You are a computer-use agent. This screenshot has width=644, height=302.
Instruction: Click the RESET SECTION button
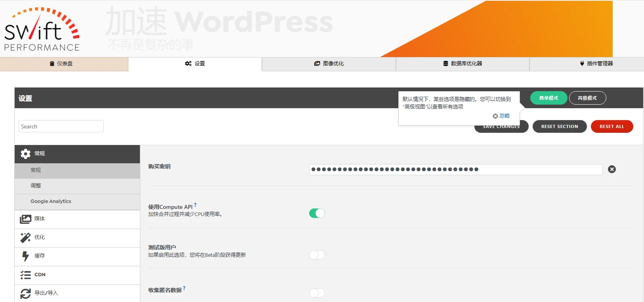[x=560, y=126]
